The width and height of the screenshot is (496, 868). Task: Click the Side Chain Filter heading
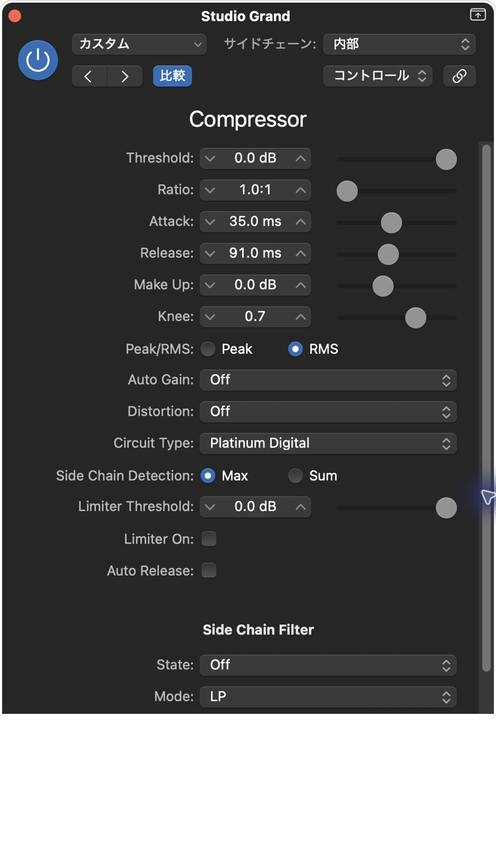[x=258, y=630]
